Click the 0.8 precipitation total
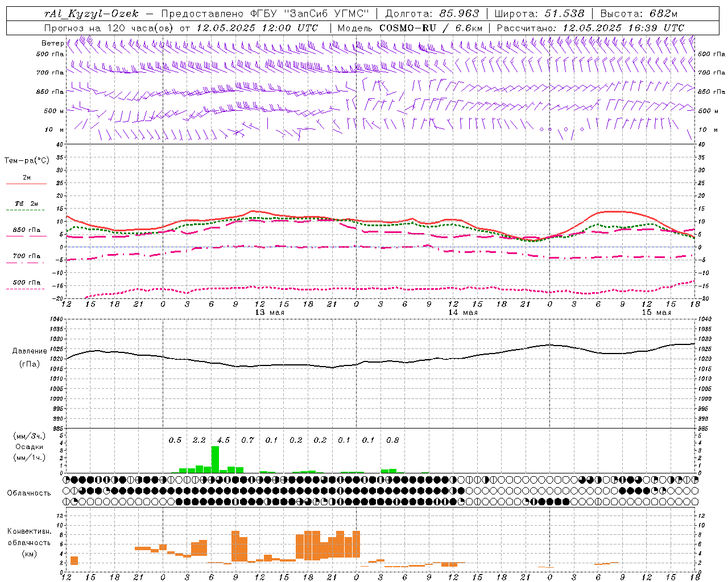The width and height of the screenshot is (728, 582). click(x=392, y=440)
